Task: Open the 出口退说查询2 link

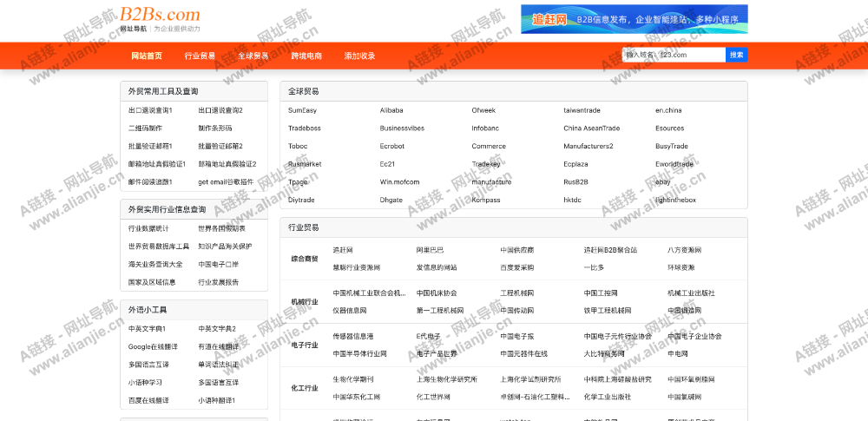Action: [x=220, y=110]
